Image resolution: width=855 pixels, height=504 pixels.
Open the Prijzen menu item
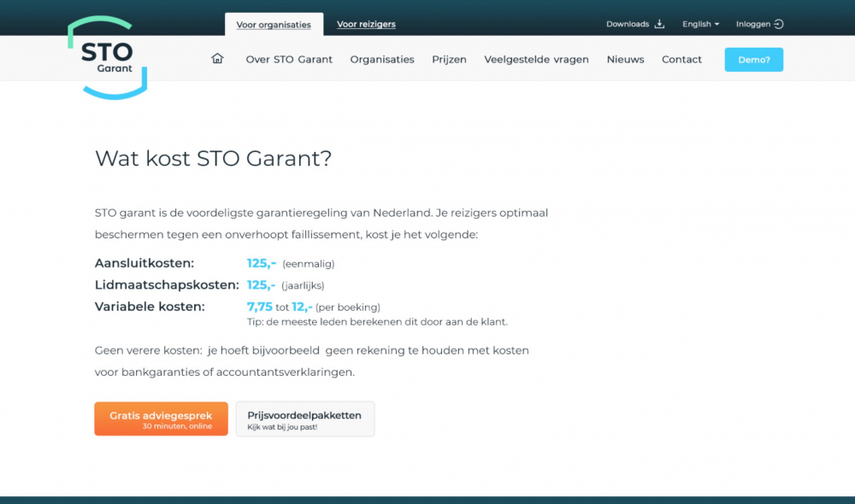pos(450,60)
